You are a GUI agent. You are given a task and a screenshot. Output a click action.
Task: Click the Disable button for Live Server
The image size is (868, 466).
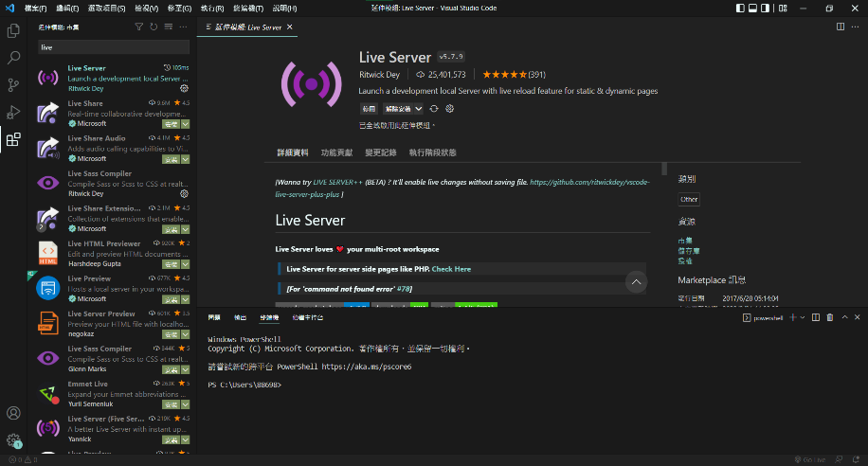coord(369,109)
